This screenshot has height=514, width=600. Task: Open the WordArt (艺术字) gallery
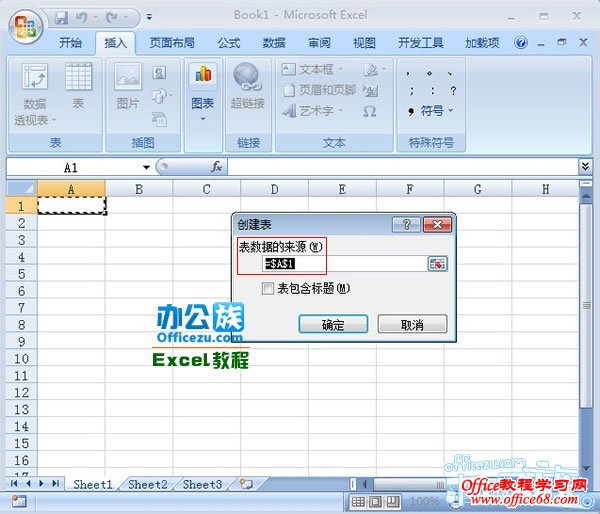(x=308, y=111)
